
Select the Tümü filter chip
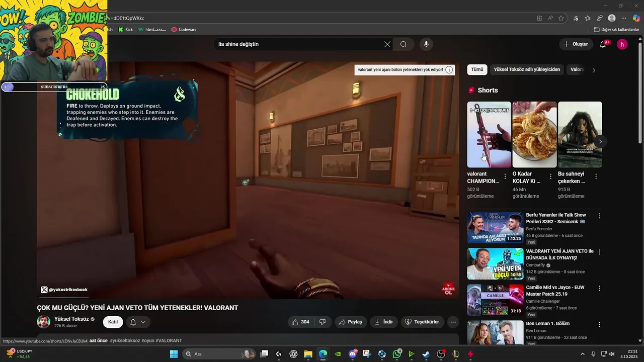click(x=477, y=70)
